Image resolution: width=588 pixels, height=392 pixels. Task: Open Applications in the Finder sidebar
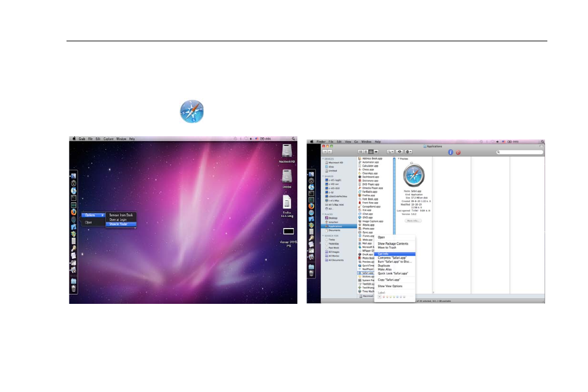tap(339, 226)
